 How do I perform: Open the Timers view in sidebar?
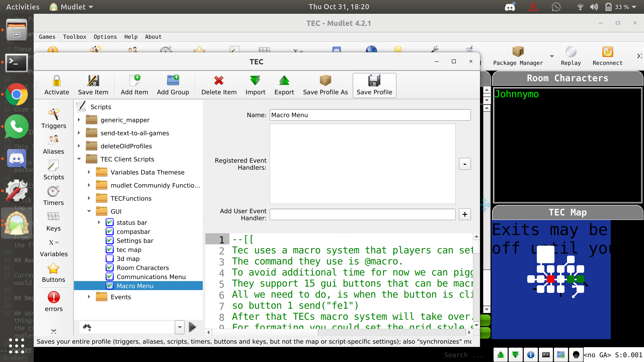[x=54, y=196]
